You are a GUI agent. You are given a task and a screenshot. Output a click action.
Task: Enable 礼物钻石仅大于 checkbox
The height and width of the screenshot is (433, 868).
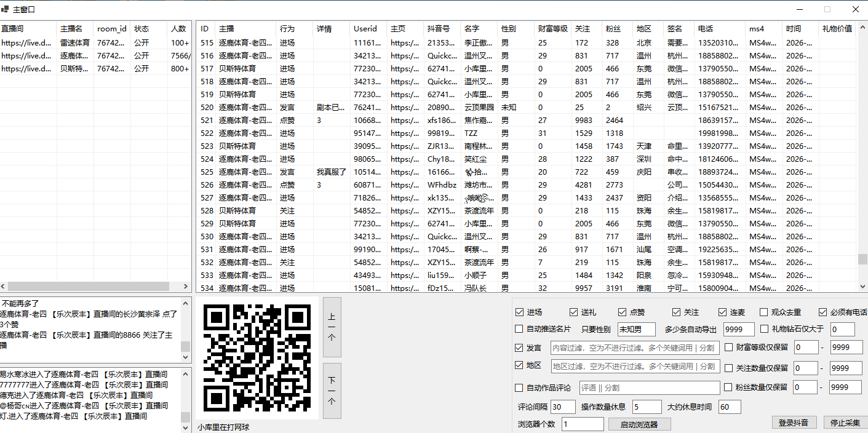[765, 329]
